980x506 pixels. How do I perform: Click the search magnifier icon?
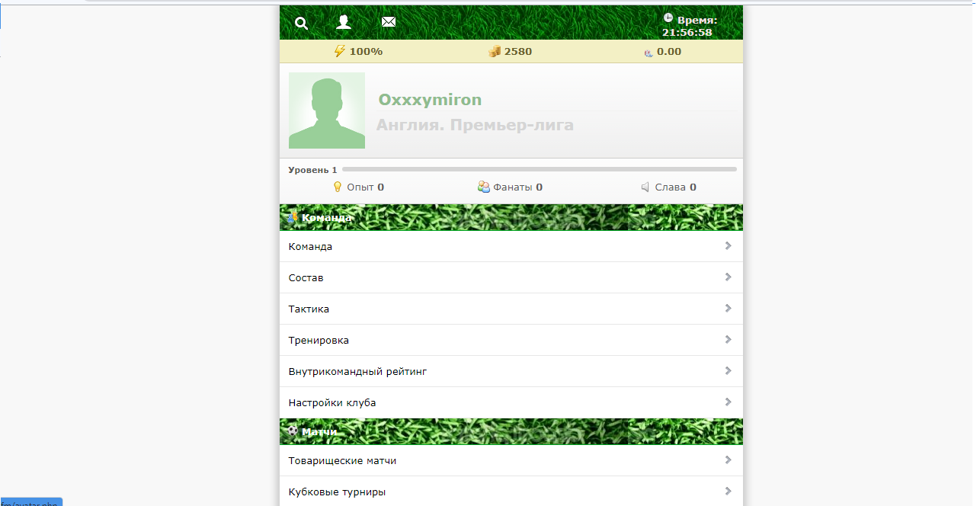tap(301, 23)
